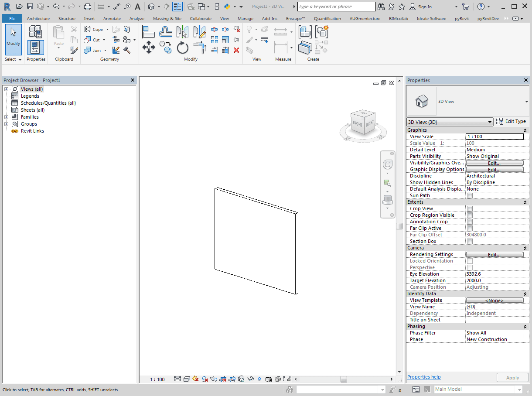Image resolution: width=532 pixels, height=396 pixels.
Task: Click the Edit Type button
Action: click(512, 121)
